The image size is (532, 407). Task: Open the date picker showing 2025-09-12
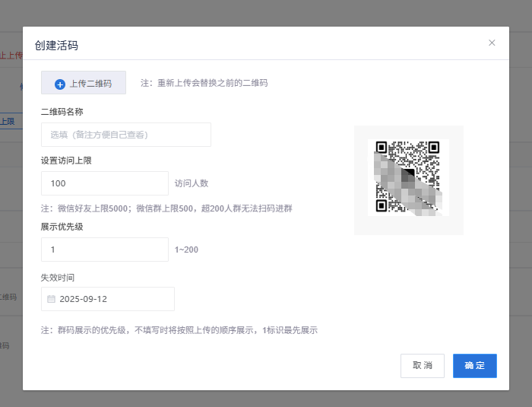pyautogui.click(x=108, y=299)
